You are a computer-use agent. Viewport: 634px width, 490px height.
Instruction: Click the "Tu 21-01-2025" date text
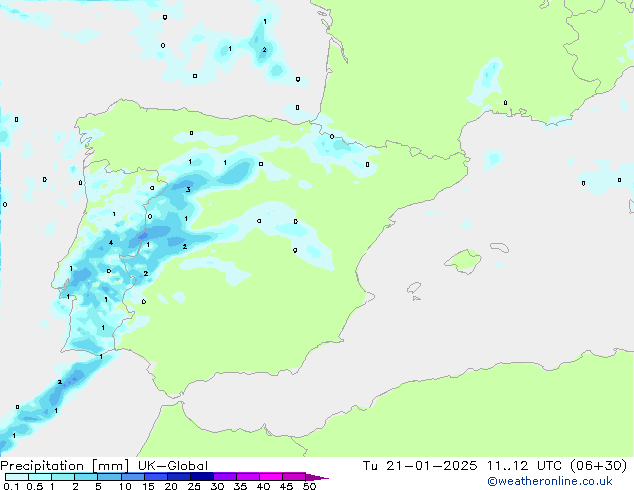click(420, 466)
